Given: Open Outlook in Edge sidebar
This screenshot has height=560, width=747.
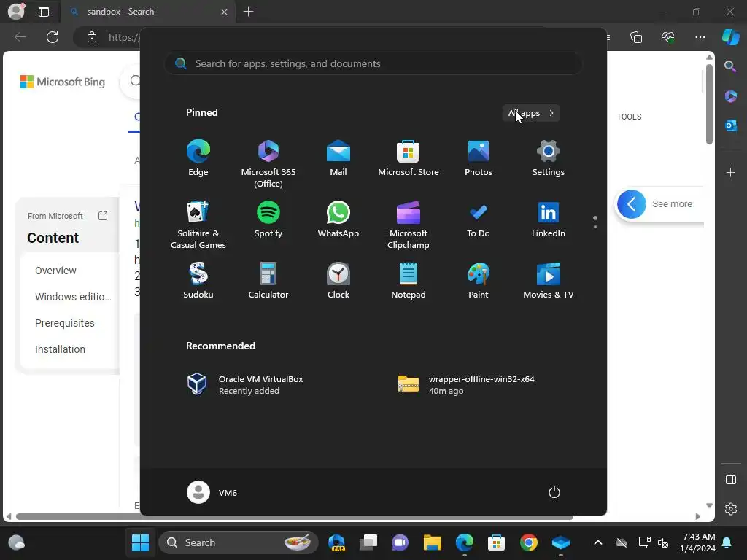Looking at the screenshot, I should 730,125.
